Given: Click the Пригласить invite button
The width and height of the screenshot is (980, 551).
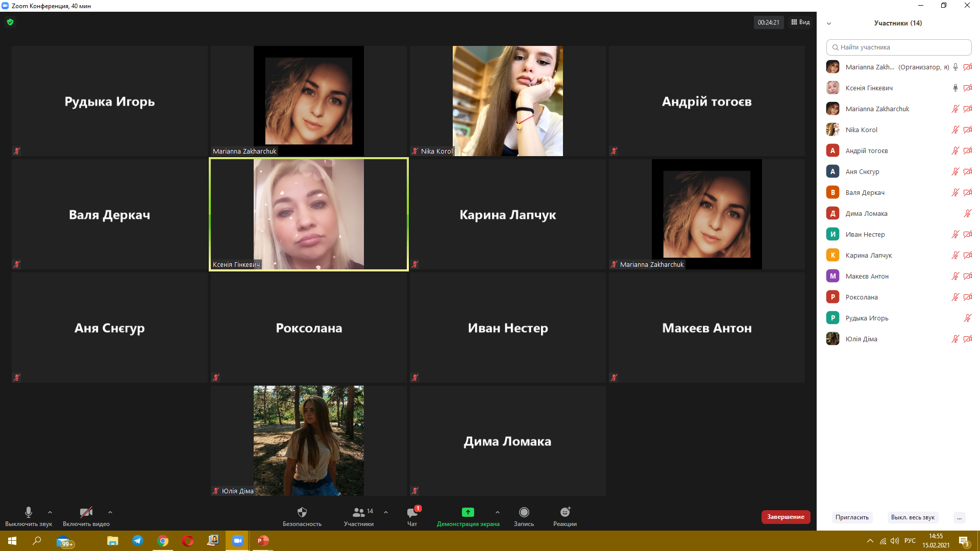Looking at the screenshot, I should [852, 517].
